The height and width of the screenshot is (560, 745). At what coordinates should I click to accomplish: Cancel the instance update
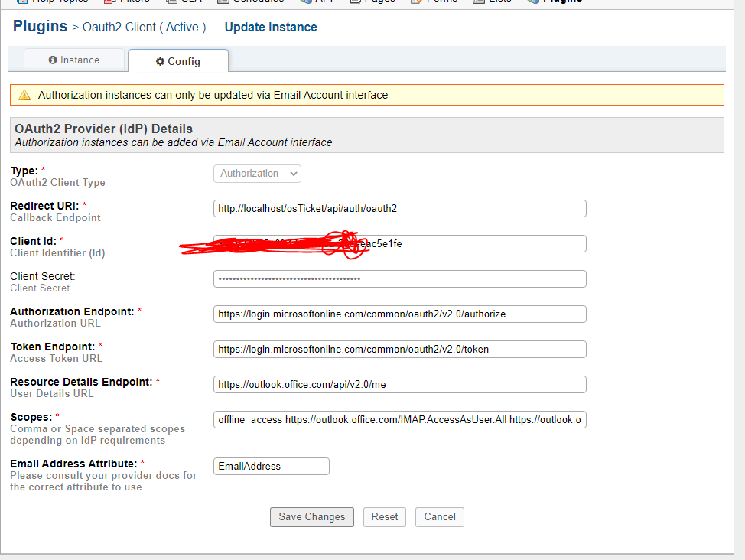pos(440,517)
